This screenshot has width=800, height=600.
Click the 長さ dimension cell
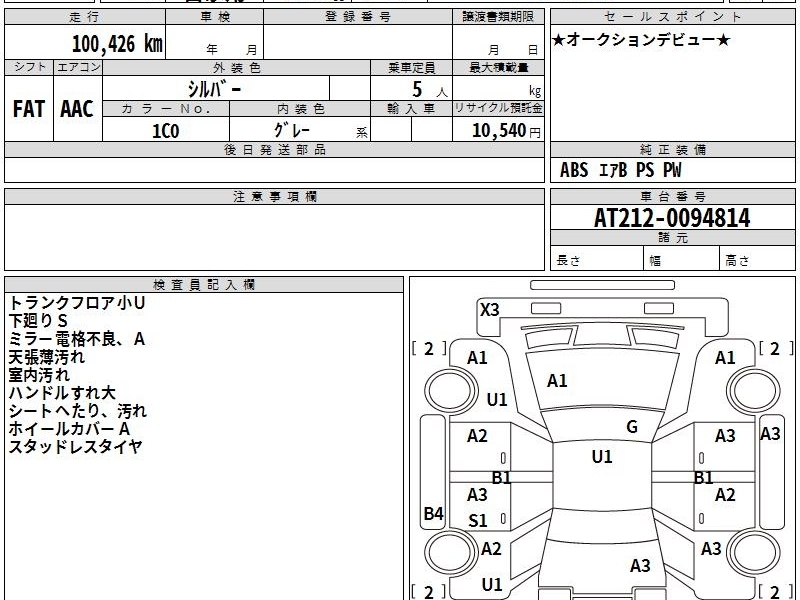tap(596, 258)
